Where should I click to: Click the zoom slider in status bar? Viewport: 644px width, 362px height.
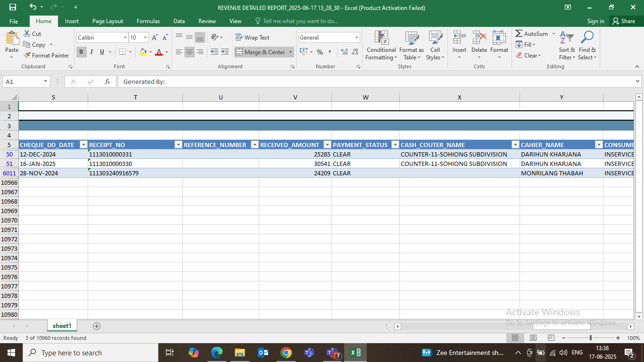pyautogui.click(x=591, y=338)
